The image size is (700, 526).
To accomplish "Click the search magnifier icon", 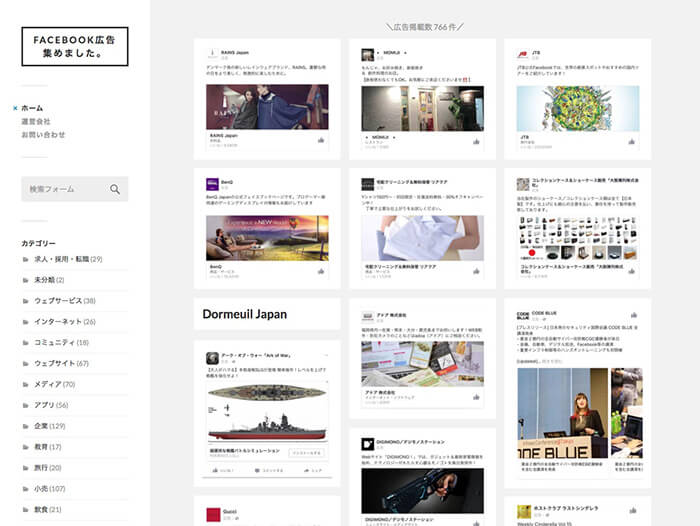I will (115, 189).
